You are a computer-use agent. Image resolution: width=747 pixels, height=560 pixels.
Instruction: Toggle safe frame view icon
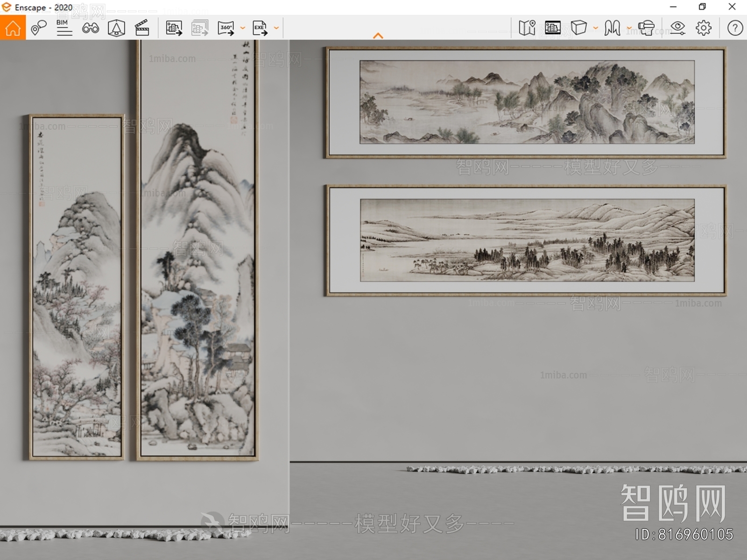pyautogui.click(x=116, y=28)
